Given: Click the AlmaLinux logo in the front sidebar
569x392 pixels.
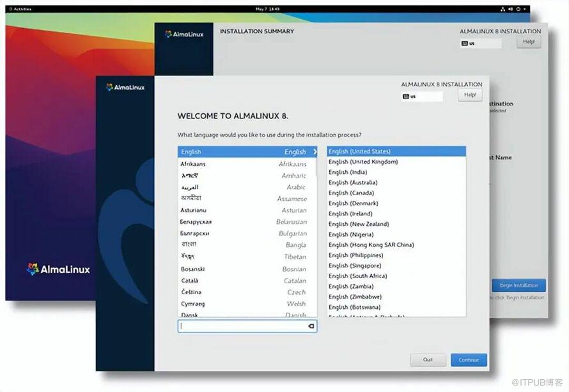Looking at the screenshot, I should click(x=125, y=87).
